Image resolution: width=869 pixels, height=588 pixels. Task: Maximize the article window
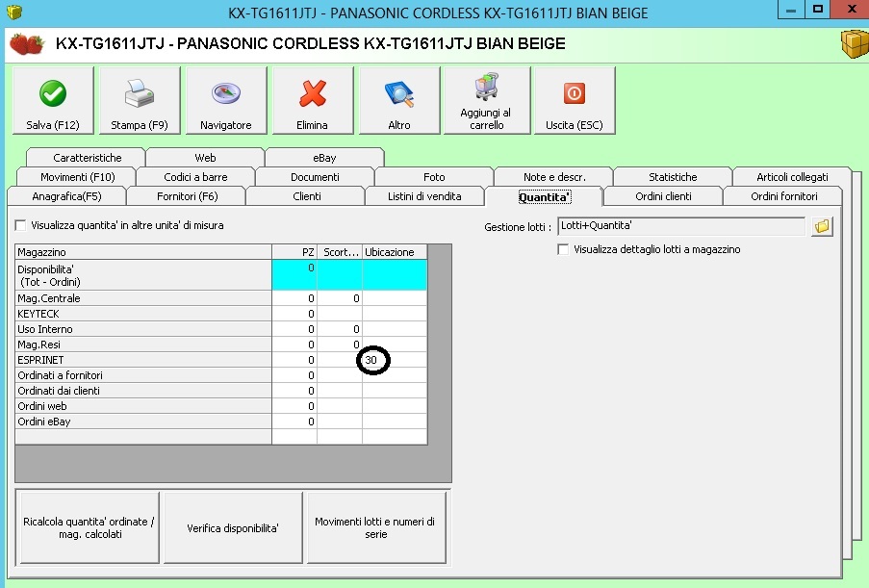click(817, 10)
